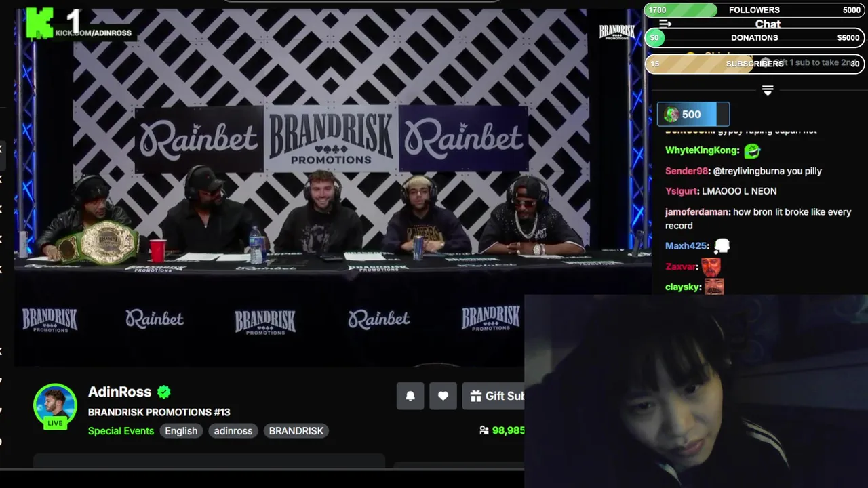Click the notification bell icon button
Viewport: 868px width, 488px height.
point(410,396)
